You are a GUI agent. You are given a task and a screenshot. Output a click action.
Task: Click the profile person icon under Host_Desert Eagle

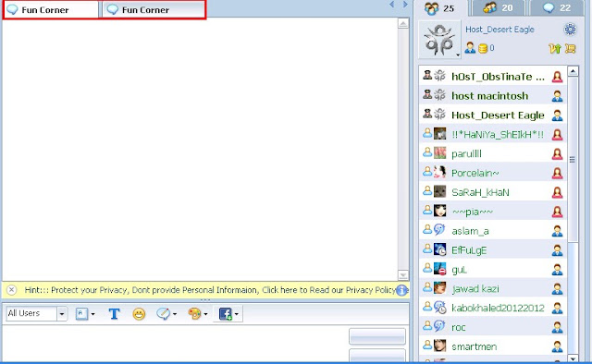click(470, 47)
